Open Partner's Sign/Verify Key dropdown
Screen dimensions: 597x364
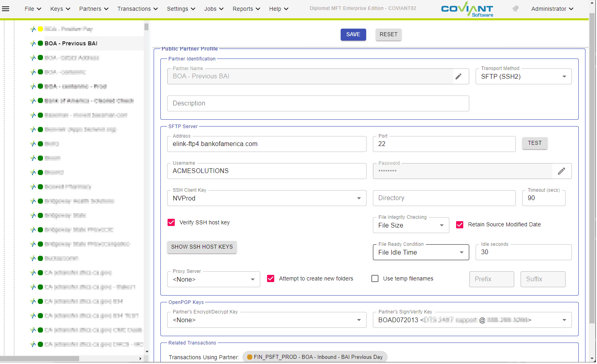(x=472, y=320)
